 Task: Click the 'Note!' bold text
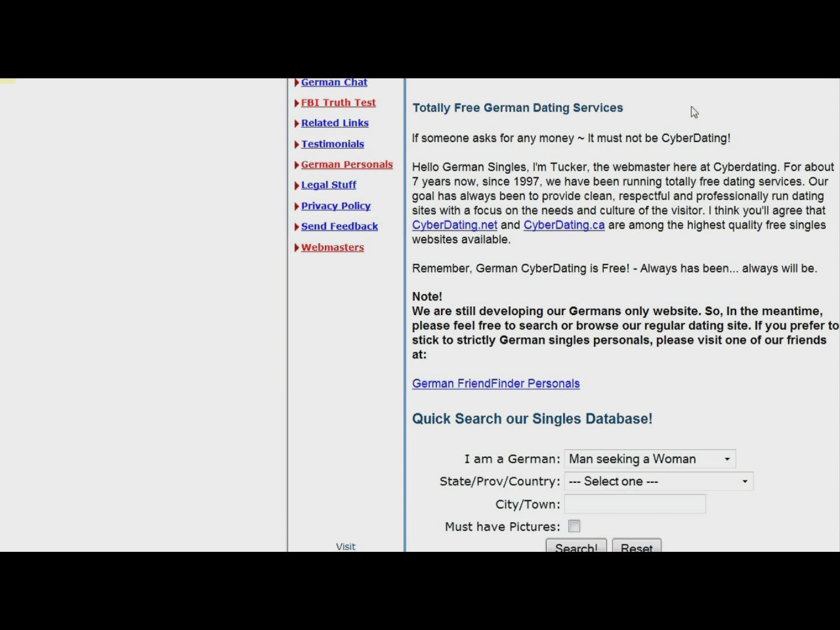point(427,296)
